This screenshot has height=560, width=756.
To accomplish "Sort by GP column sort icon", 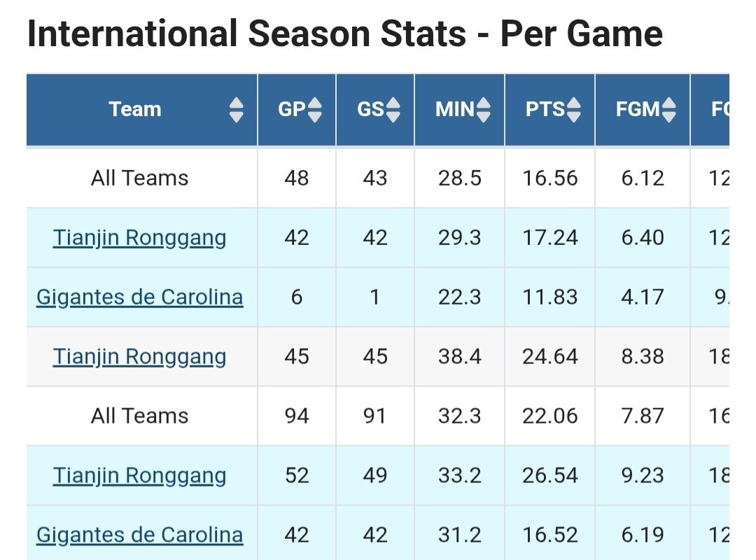I will pyautogui.click(x=314, y=109).
